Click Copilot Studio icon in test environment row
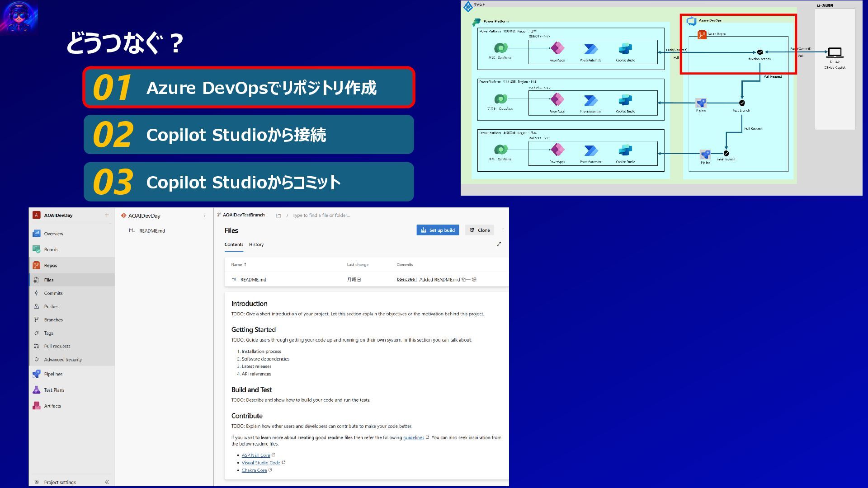This screenshot has width=868, height=488. [x=625, y=100]
